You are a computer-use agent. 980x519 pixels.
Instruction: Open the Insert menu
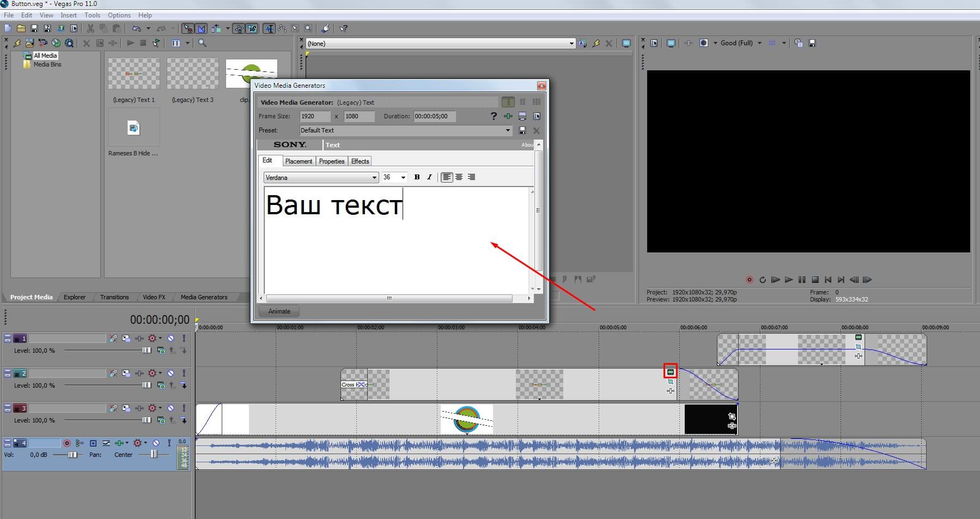[x=69, y=15]
